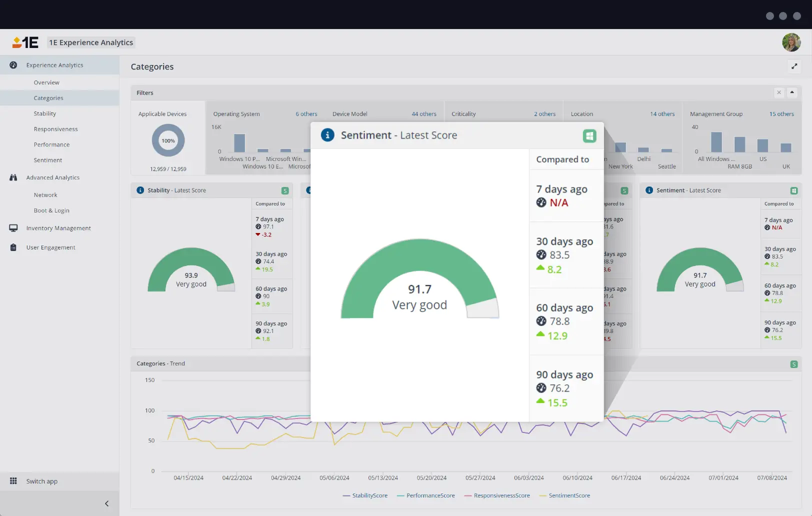The width and height of the screenshot is (812, 516).
Task: Expand 6 others under Operating System
Action: click(x=306, y=113)
